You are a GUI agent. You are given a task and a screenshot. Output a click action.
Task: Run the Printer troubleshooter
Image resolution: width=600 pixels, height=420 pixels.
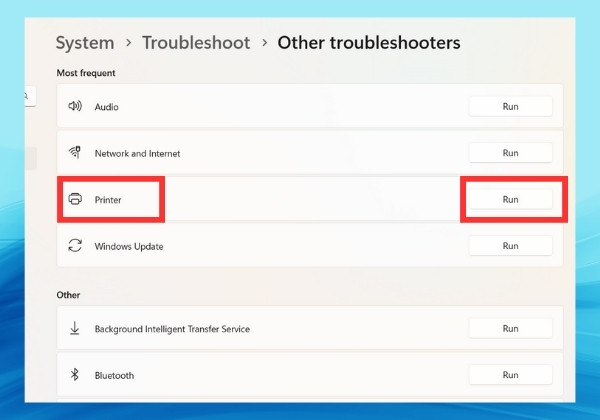coord(510,199)
